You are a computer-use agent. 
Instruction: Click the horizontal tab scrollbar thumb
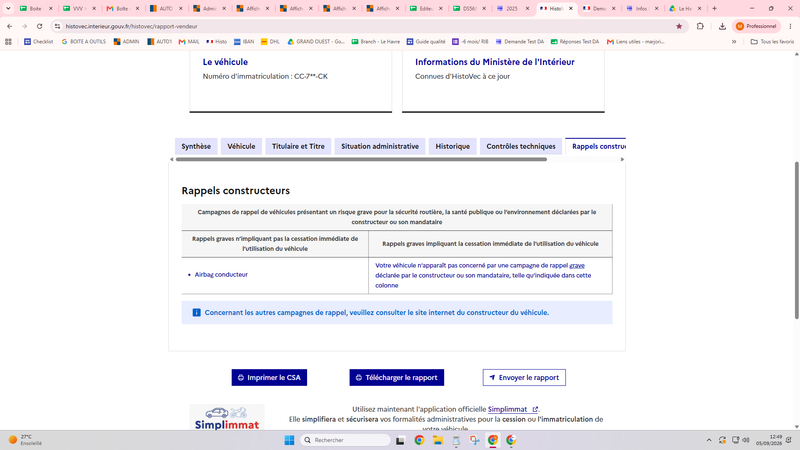click(361, 159)
